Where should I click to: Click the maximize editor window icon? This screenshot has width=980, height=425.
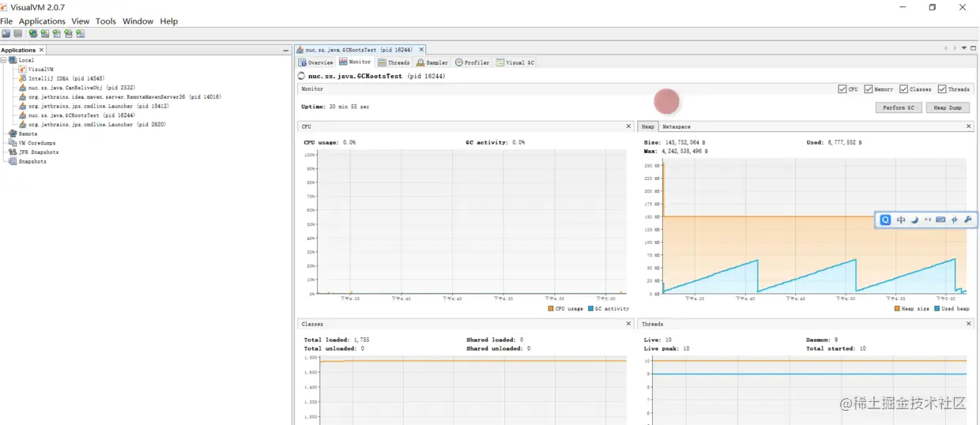pos(974,48)
